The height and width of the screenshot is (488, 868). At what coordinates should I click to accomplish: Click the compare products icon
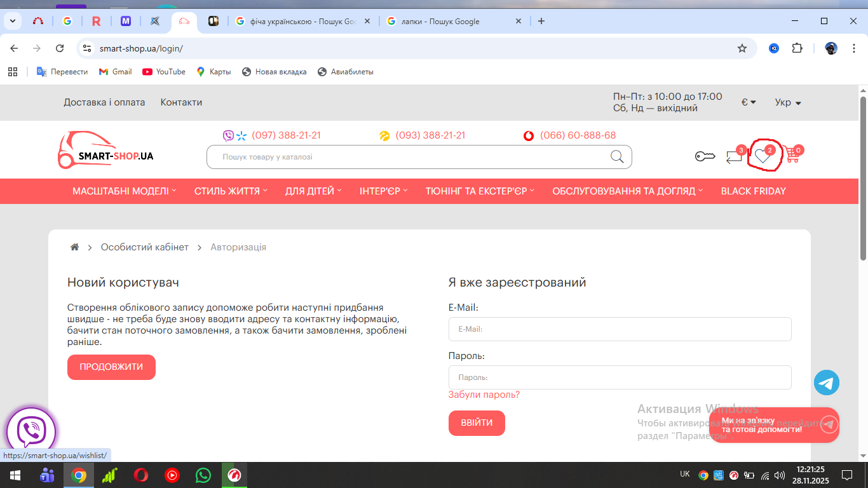(x=734, y=156)
